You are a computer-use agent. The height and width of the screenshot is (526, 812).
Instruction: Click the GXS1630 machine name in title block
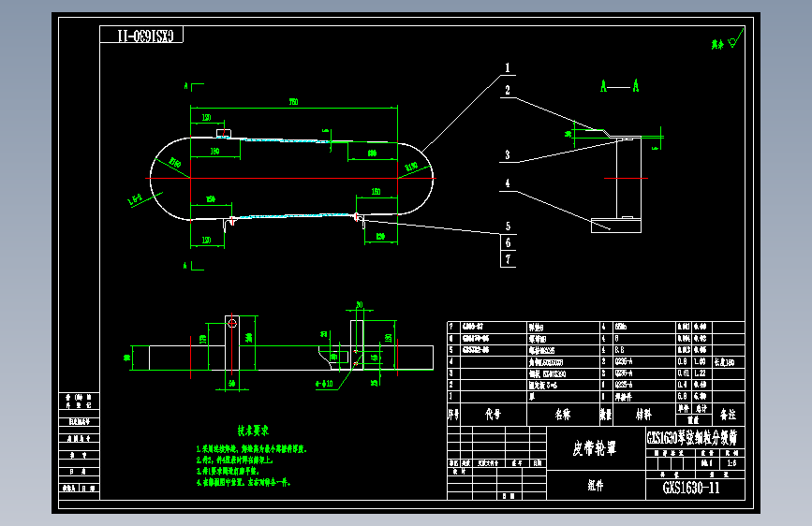pos(692,438)
